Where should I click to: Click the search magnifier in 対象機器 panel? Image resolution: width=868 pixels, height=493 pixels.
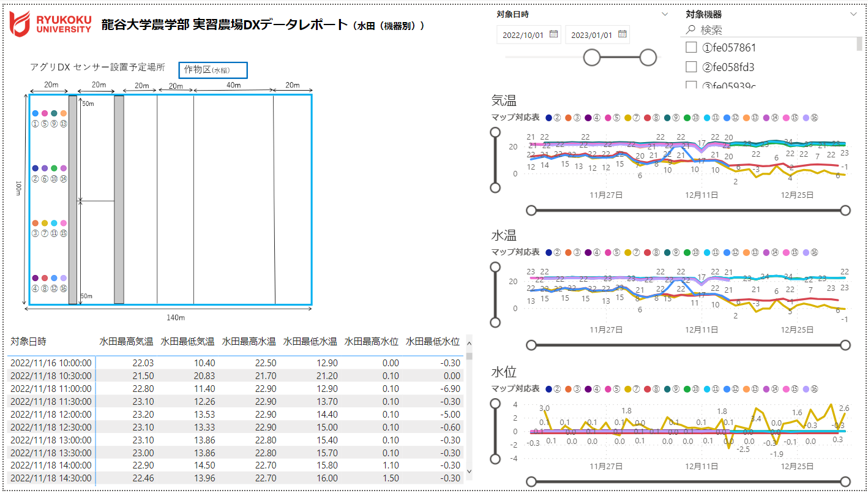coord(690,28)
